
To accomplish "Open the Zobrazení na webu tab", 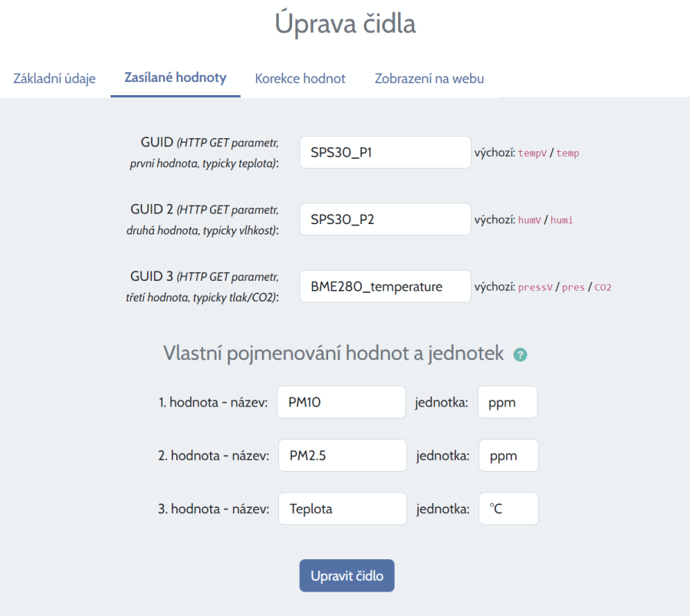I will point(429,78).
